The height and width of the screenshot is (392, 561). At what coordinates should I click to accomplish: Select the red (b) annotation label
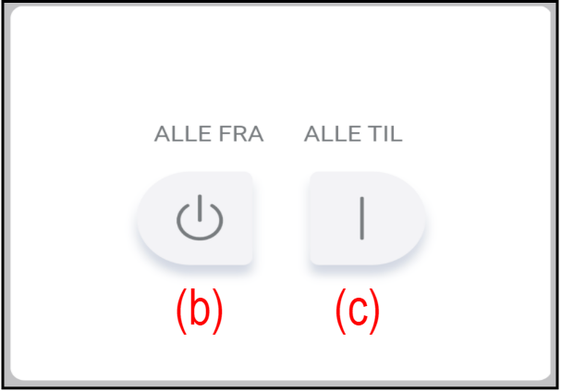200,312
